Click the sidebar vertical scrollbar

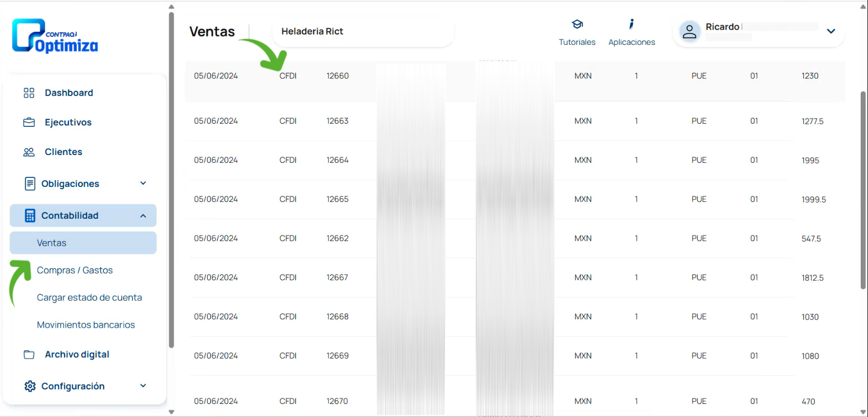point(171,180)
